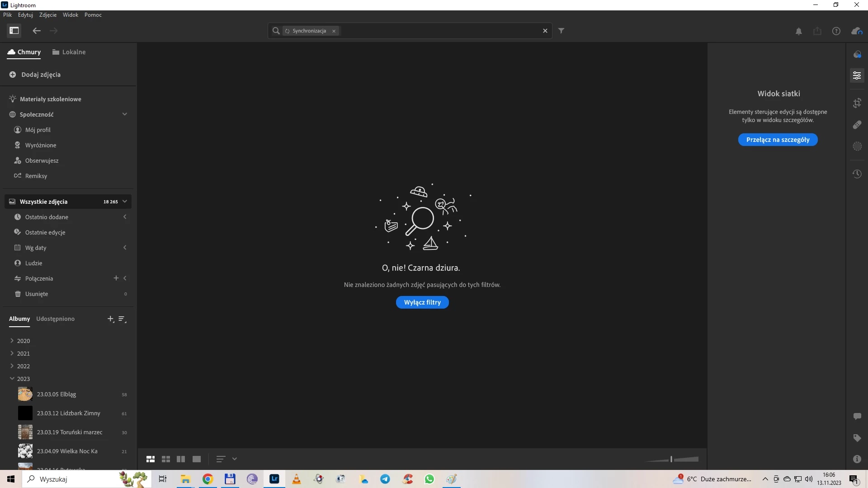Click the filter funnel icon
The width and height of the screenshot is (868, 488).
[561, 31]
